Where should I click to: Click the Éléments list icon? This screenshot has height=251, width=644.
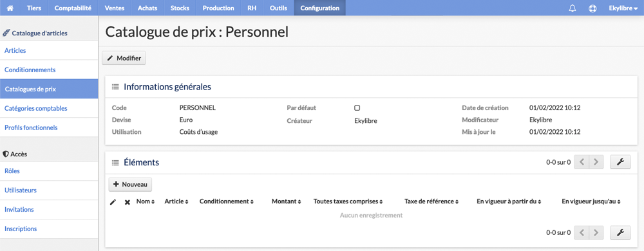pos(115,163)
